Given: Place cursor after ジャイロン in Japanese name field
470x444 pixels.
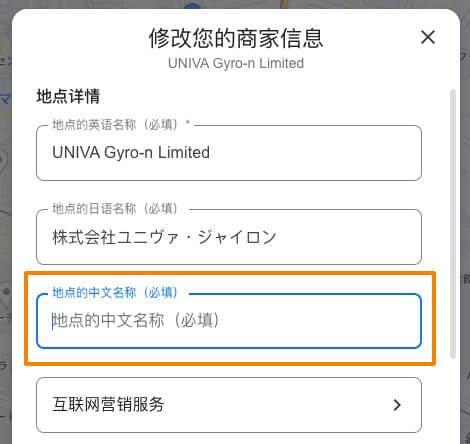Looking at the screenshot, I should pyautogui.click(x=277, y=237).
